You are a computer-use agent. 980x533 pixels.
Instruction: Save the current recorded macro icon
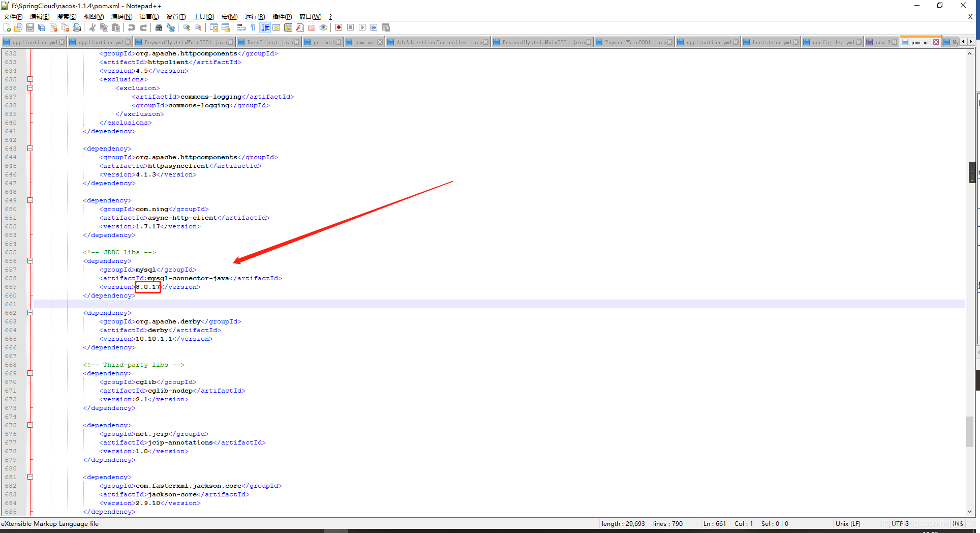386,27
